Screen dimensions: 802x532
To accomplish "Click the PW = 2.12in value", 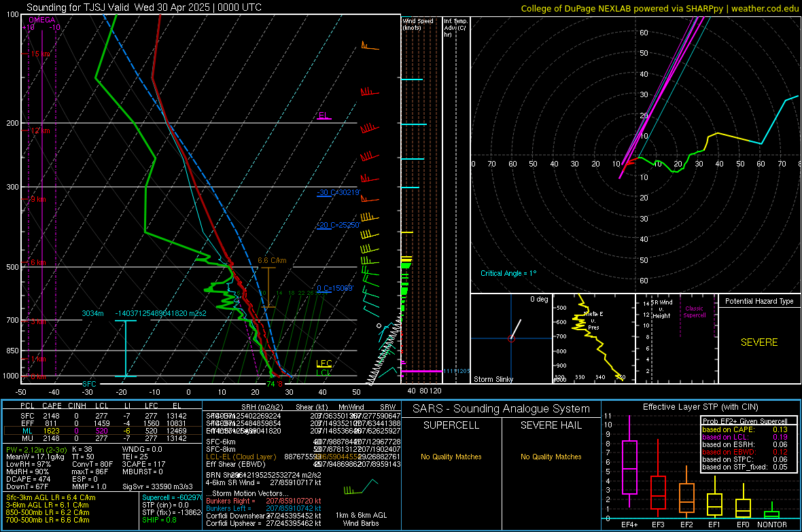I will [x=35, y=450].
